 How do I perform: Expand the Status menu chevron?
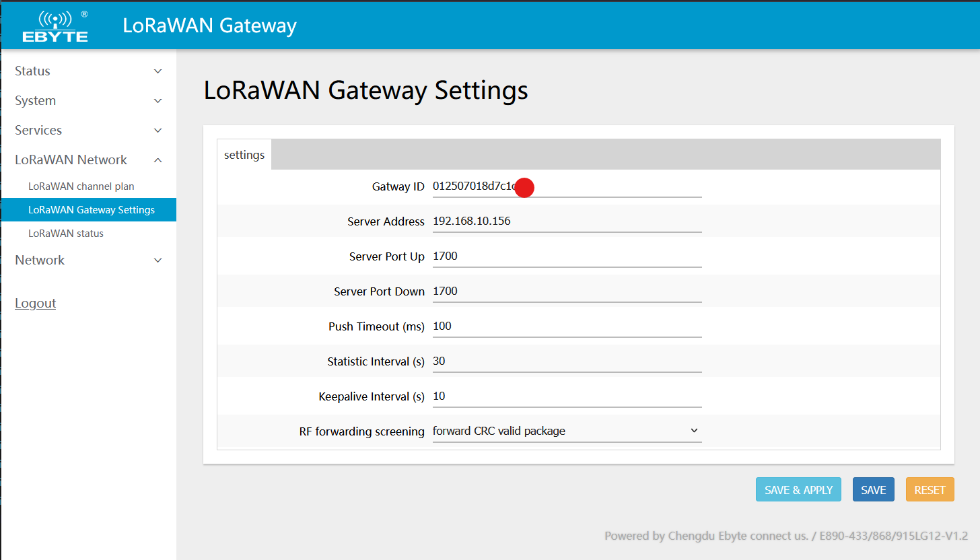click(x=157, y=71)
